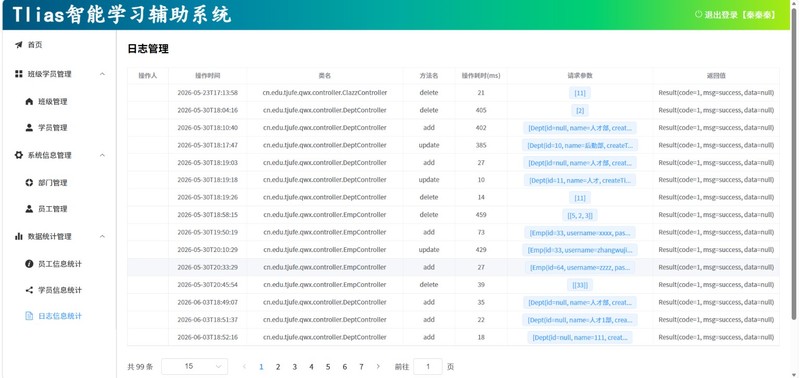
Task: Click the gear icon of 系统信息管理
Action: (19, 155)
